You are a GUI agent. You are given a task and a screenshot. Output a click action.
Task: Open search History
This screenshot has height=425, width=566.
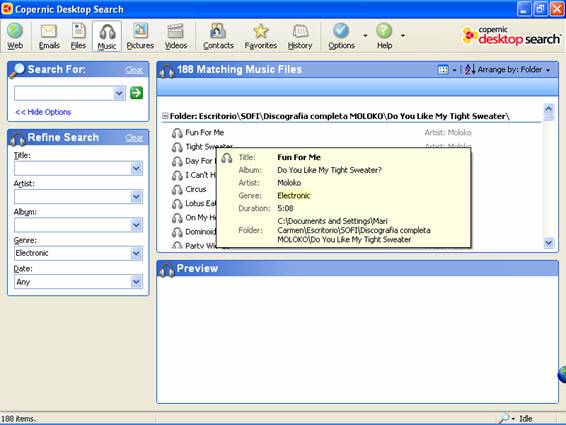click(300, 36)
